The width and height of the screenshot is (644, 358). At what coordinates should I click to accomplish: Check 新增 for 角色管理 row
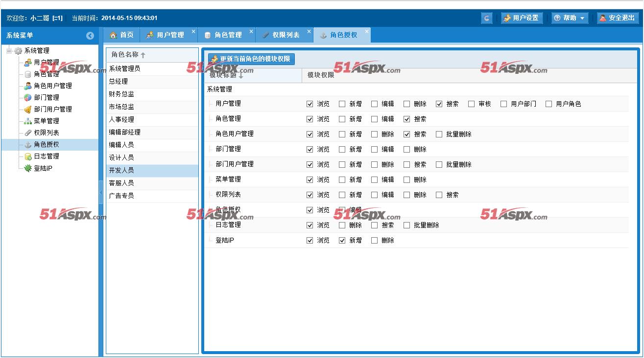click(342, 119)
